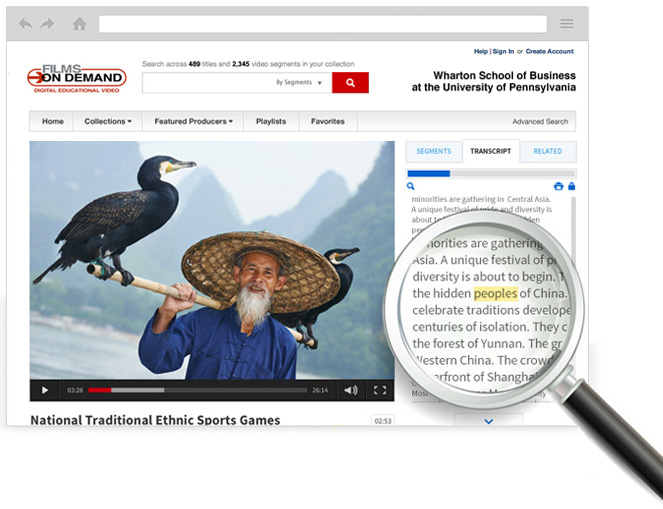Click the browser forward arrow
The height and width of the screenshot is (509, 663).
tap(47, 24)
